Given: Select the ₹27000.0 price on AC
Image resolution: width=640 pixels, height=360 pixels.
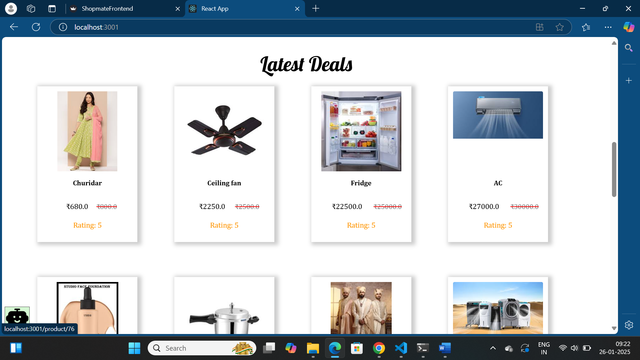Looking at the screenshot, I should coord(484,207).
